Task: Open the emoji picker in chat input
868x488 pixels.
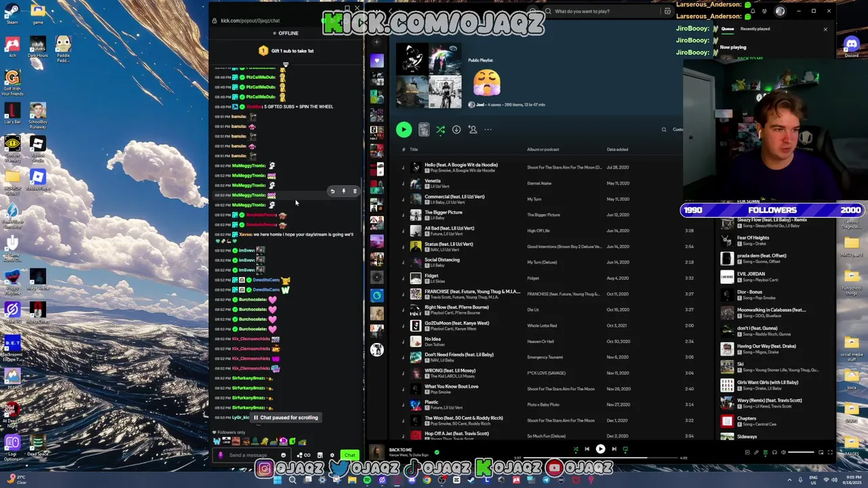Action: click(283, 455)
